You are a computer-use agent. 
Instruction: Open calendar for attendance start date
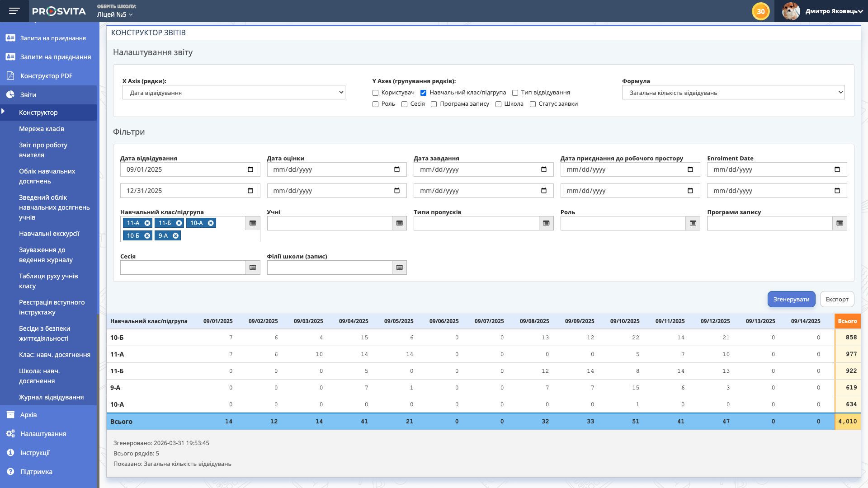[x=250, y=169]
